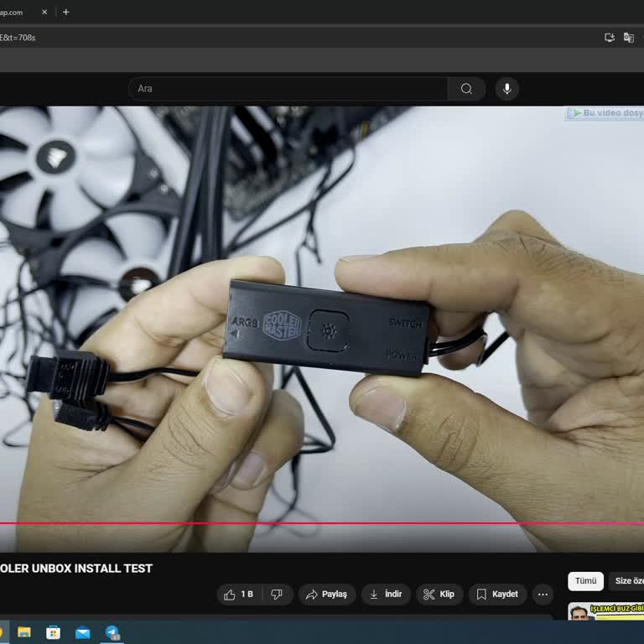Start voice search with microphone icon

[506, 89]
